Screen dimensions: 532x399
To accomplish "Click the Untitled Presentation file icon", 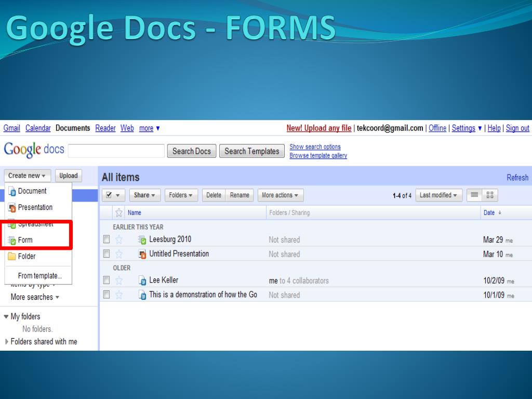I will tap(142, 254).
